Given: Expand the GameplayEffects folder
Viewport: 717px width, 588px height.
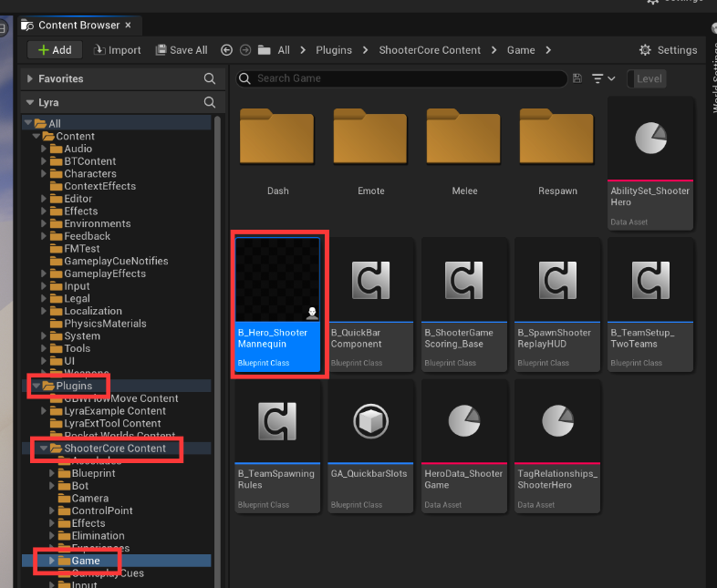Looking at the screenshot, I should point(44,273).
